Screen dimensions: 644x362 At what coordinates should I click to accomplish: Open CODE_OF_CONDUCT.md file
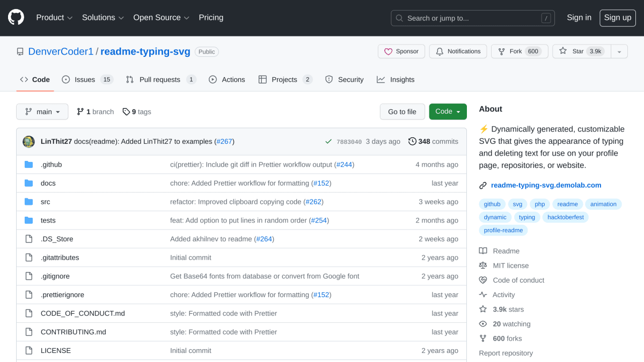pyautogui.click(x=83, y=313)
